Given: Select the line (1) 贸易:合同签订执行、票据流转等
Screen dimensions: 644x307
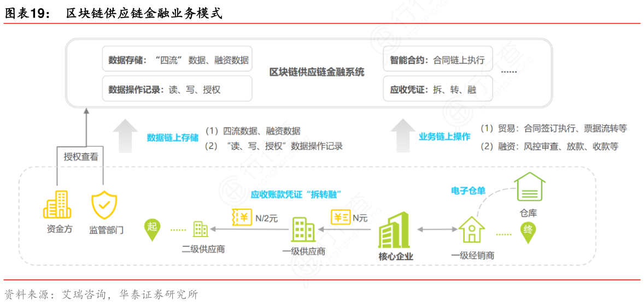Looking at the screenshot, I should coord(553,128).
